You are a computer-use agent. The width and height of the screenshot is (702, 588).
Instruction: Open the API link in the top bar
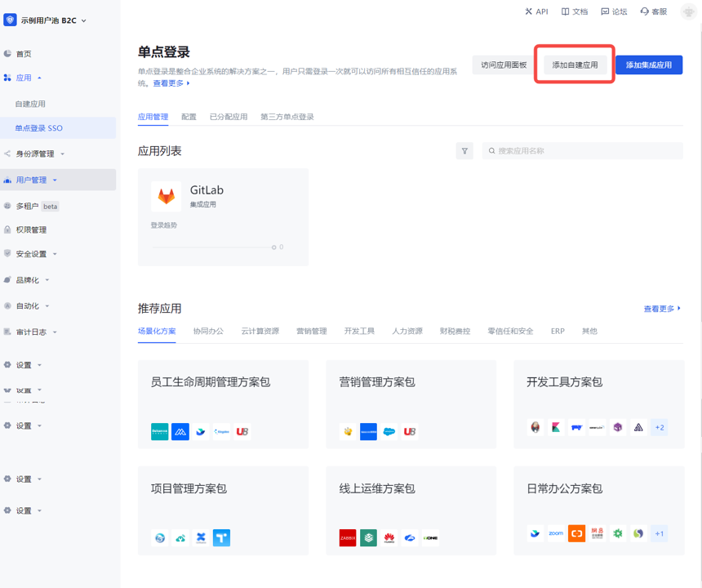[x=536, y=11]
